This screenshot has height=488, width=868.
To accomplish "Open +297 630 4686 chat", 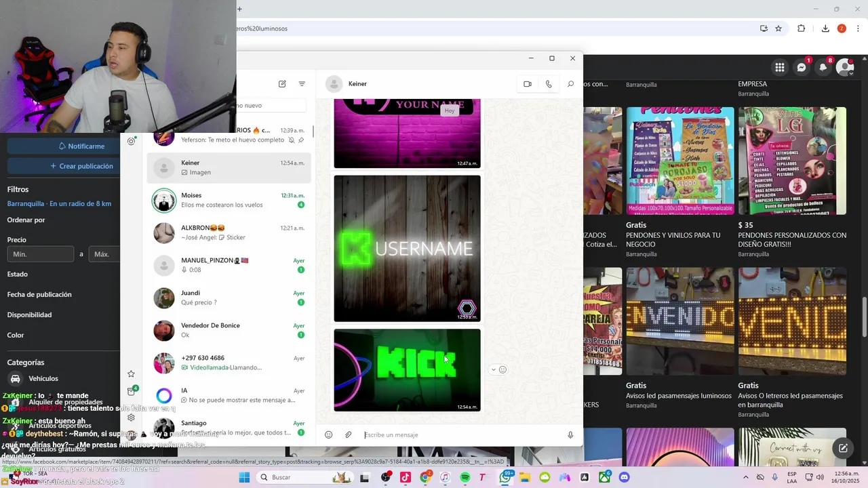I will pos(229,363).
